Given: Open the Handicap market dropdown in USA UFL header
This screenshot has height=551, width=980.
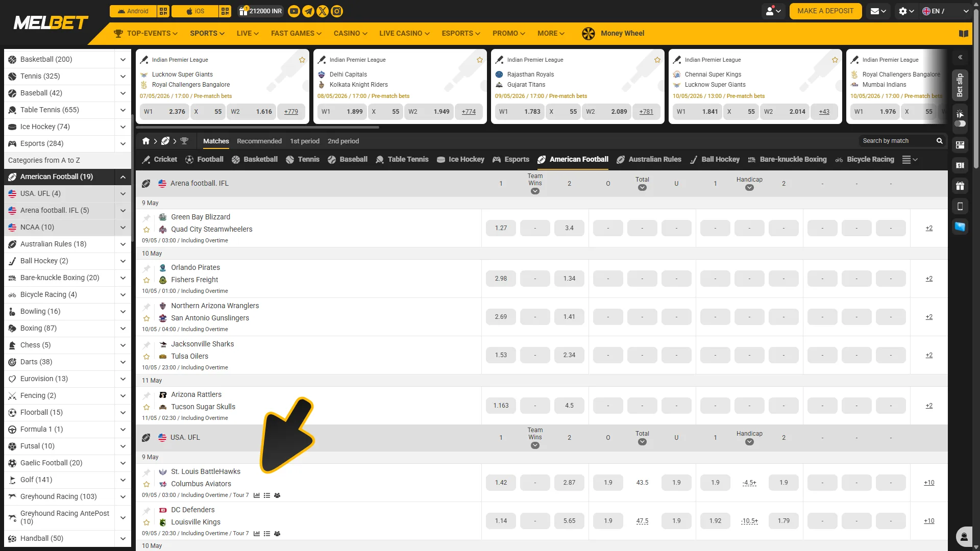Looking at the screenshot, I should point(749,442).
